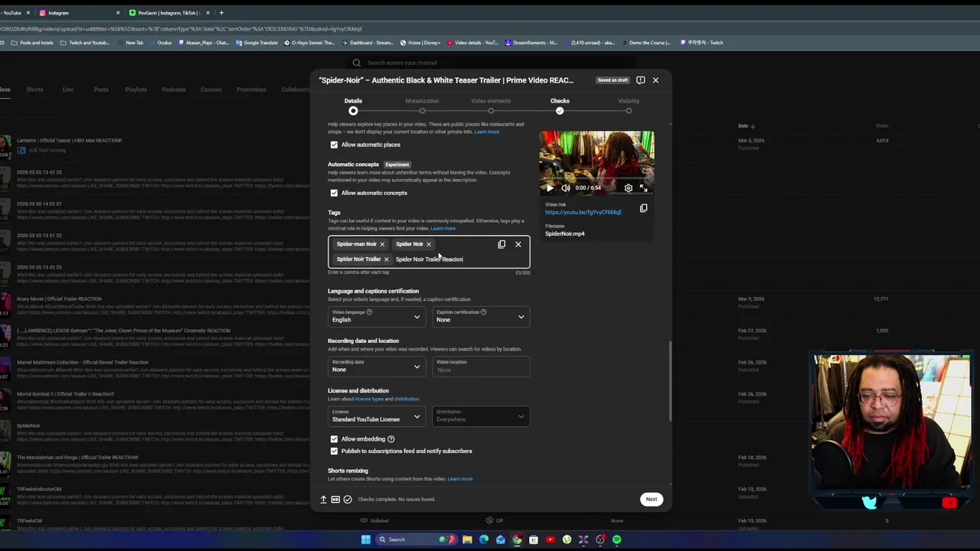The height and width of the screenshot is (551, 980).
Task: Open the distribution link
Action: [x=407, y=399]
